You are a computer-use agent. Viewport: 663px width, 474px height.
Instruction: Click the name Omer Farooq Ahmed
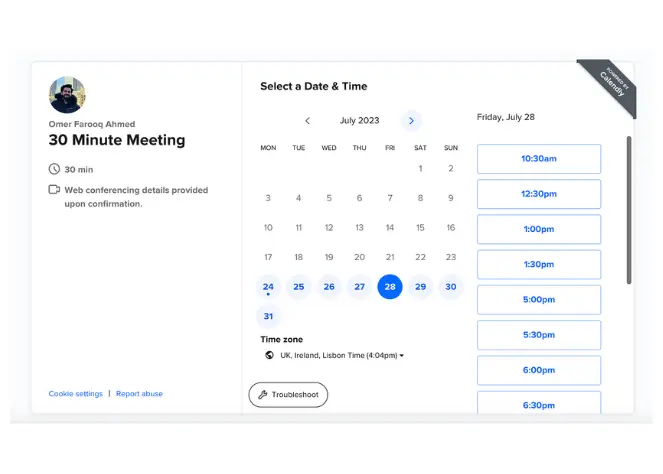tap(92, 124)
